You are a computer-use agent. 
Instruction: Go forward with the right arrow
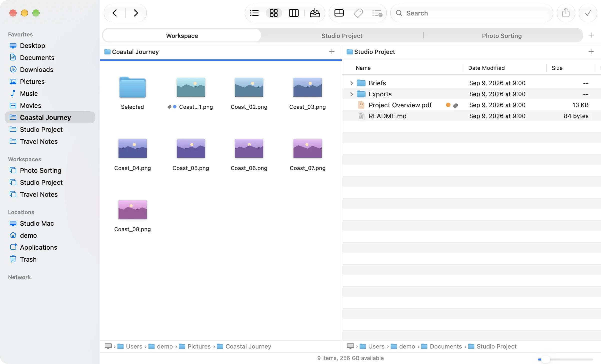[x=136, y=13]
